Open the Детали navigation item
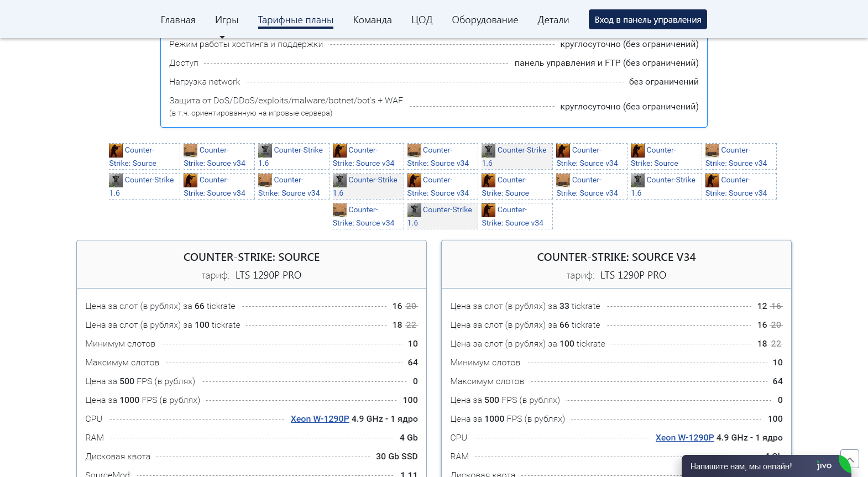Screen dimensions: 868x477 coord(553,20)
